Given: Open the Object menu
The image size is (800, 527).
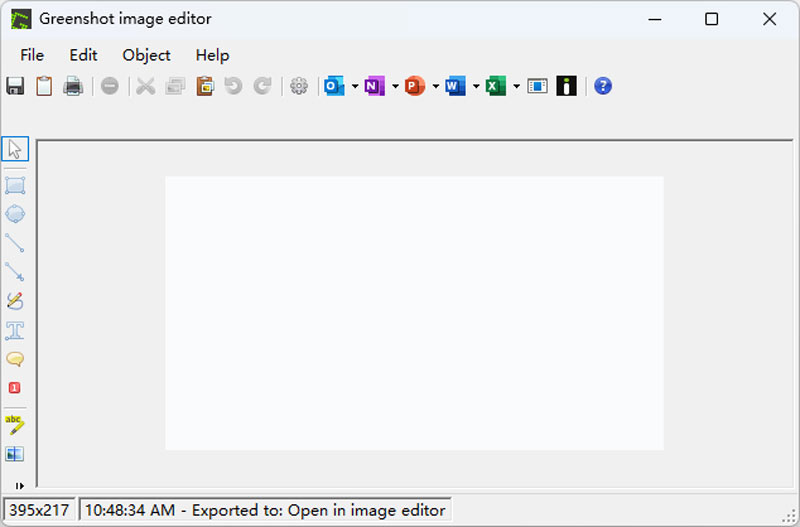Looking at the screenshot, I should click(146, 55).
